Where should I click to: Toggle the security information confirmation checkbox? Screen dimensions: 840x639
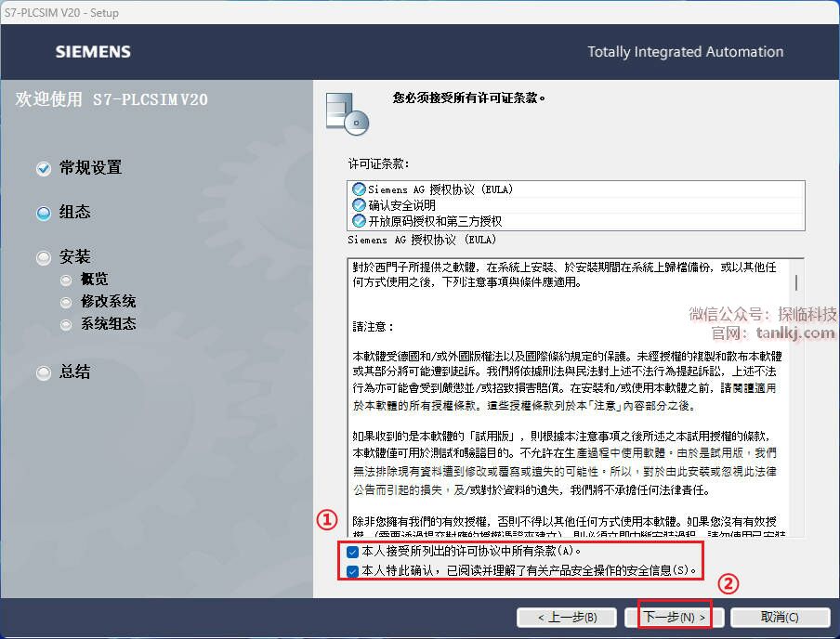click(x=352, y=571)
